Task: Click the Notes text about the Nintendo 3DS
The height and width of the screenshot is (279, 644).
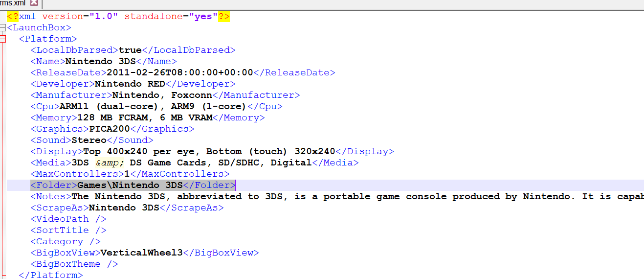Action: pos(357,196)
